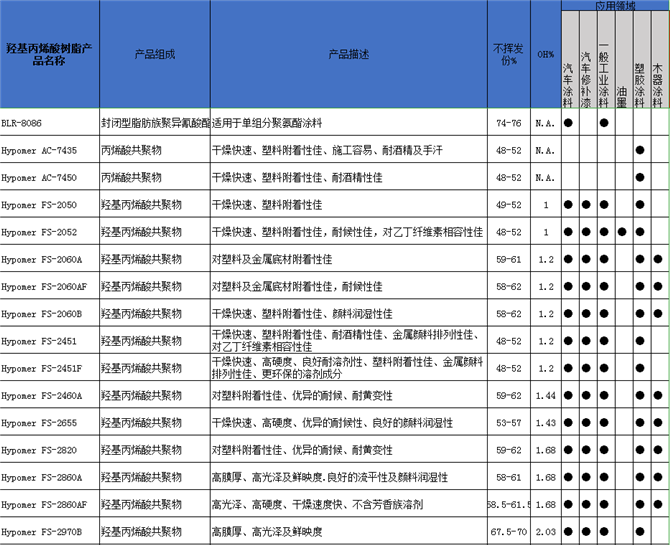The width and height of the screenshot is (670, 545).
Task: Select the 74-76 non-volatile value
Action: tap(508, 123)
